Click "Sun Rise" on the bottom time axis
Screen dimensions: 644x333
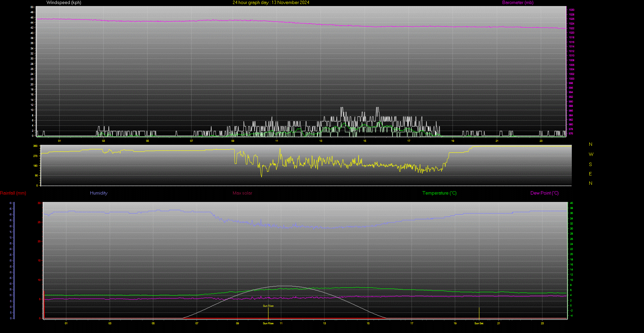pos(268,323)
